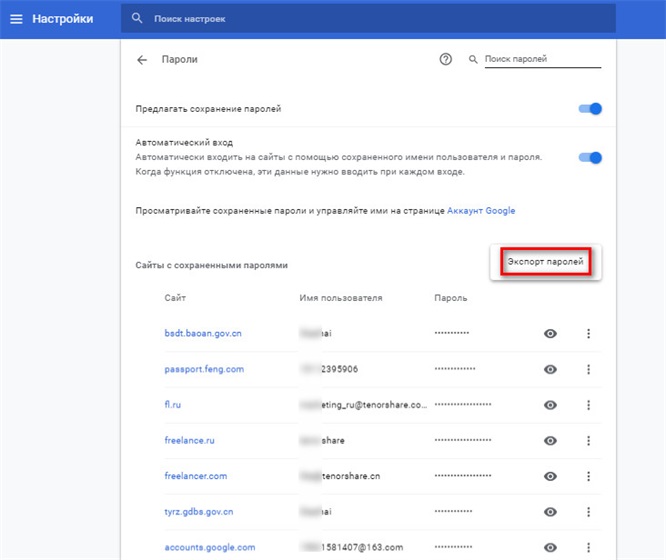Select username containing tenorshare.co…
Viewport: 666px width, 560px height.
364,404
